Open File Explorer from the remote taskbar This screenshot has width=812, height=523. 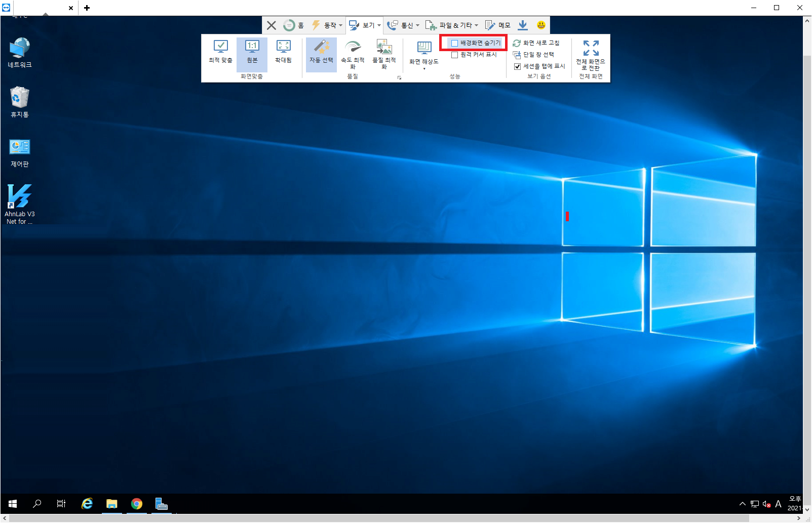coord(112,504)
